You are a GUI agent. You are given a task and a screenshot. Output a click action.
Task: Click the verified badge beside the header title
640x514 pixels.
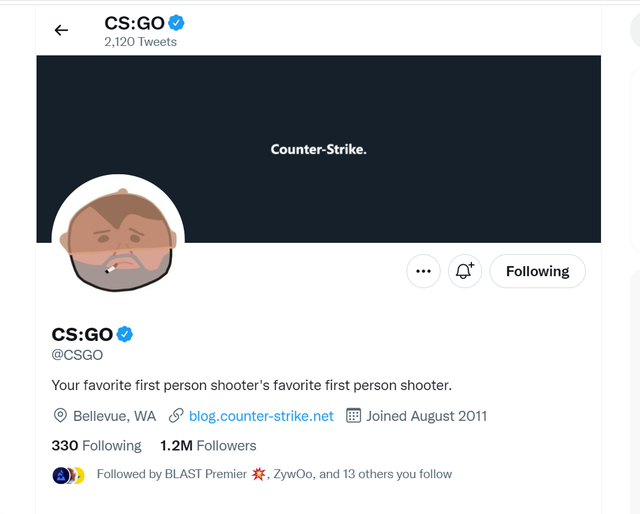(x=176, y=23)
